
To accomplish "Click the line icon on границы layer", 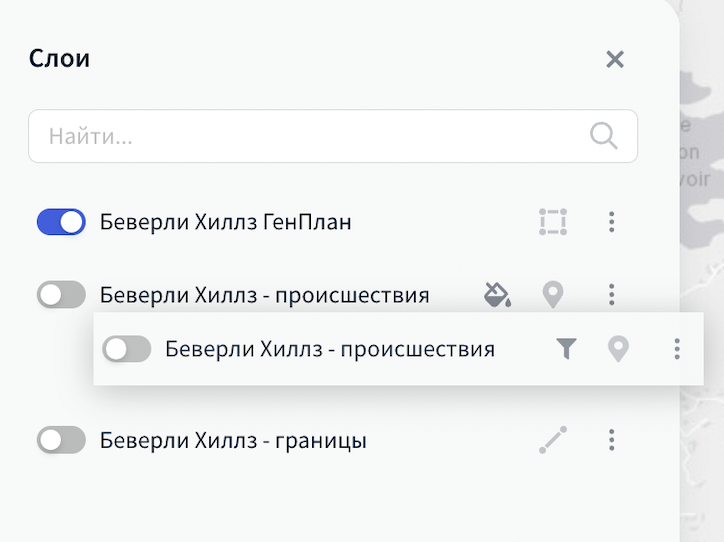I will point(553,440).
